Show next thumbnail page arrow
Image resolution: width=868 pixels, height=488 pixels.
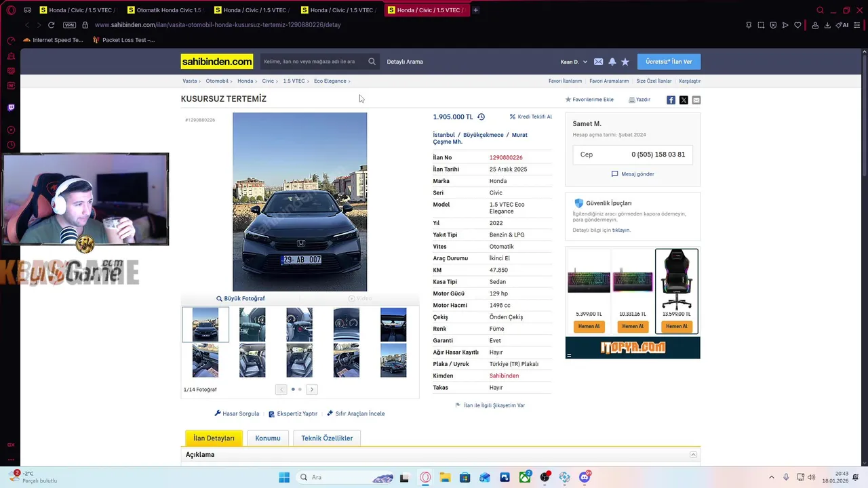(x=311, y=389)
